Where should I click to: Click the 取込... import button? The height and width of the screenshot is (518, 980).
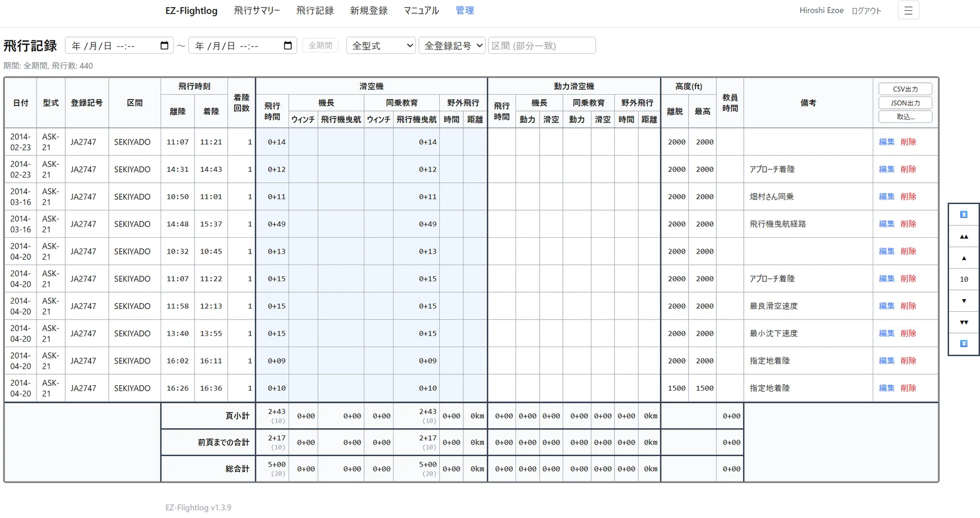905,116
